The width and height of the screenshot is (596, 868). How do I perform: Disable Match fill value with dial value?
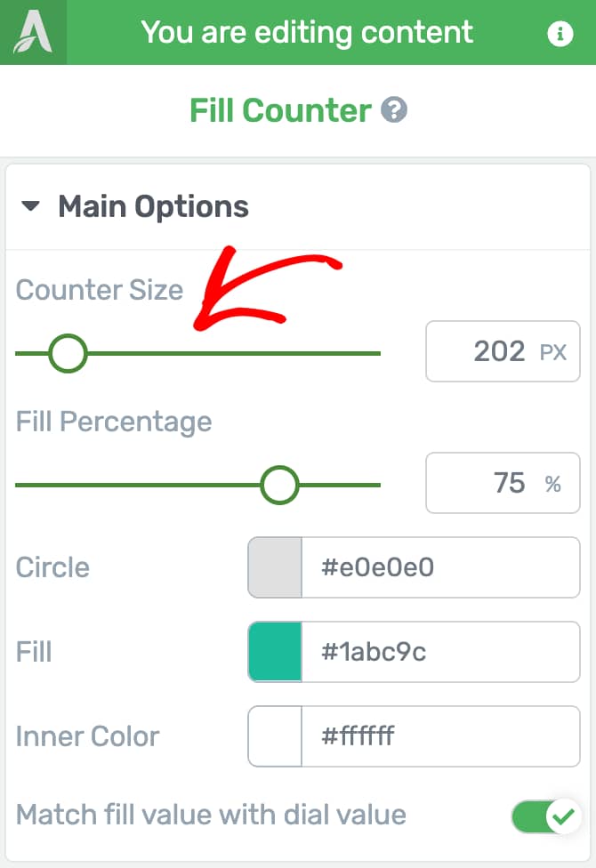pyautogui.click(x=545, y=816)
